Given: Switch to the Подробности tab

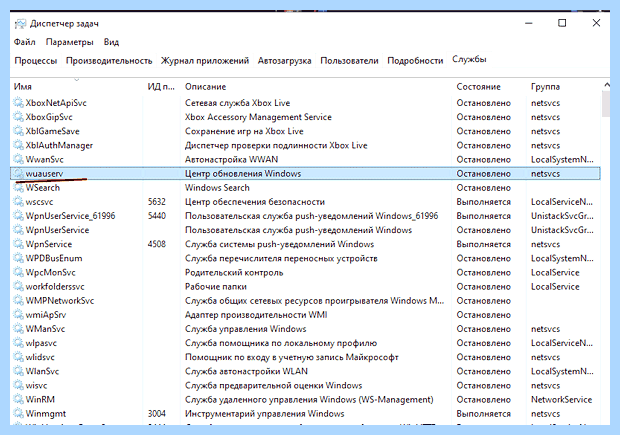Looking at the screenshot, I should tap(415, 61).
